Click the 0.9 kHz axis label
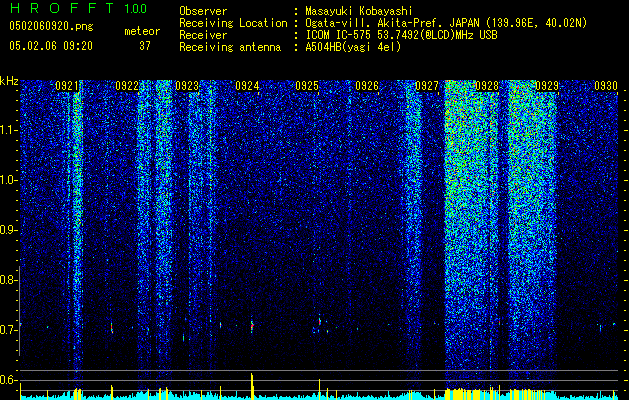Image resolution: width=629 pixels, height=400 pixels. (x=9, y=230)
